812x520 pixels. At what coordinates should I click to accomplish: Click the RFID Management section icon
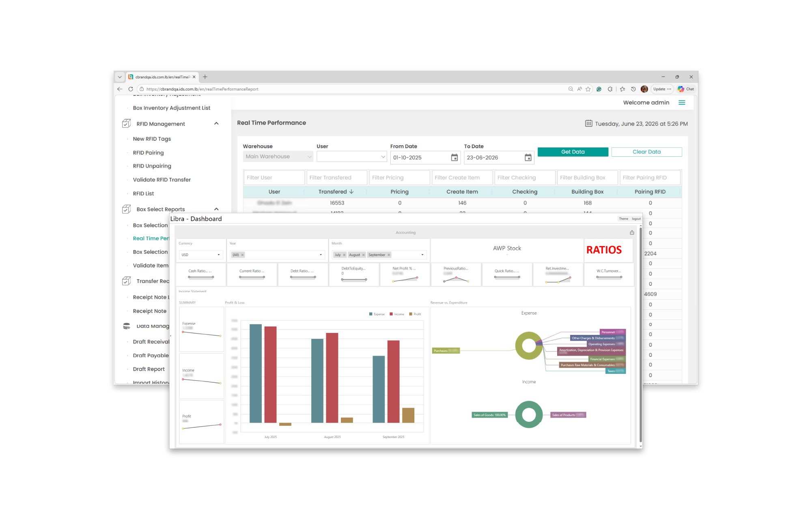coord(127,123)
